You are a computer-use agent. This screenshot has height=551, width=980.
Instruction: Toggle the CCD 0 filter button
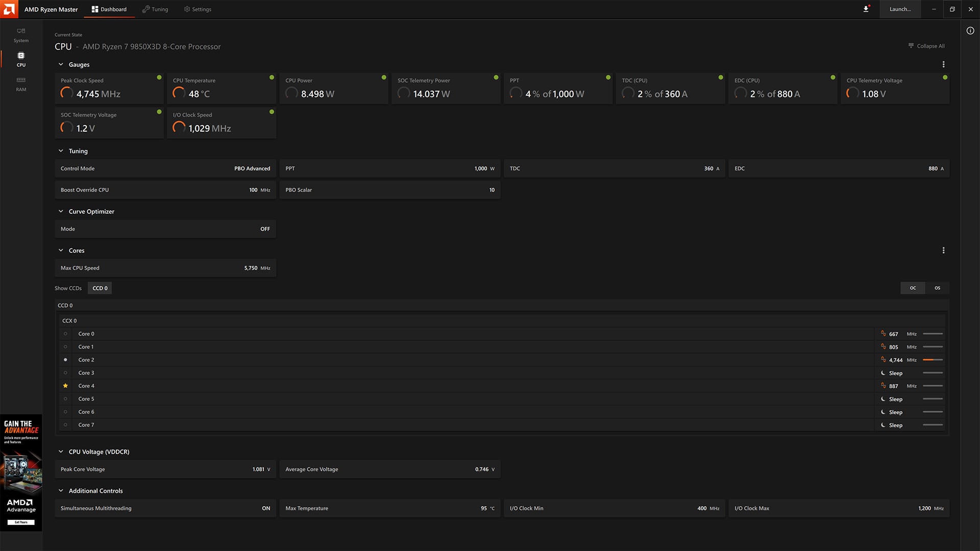pos(100,288)
